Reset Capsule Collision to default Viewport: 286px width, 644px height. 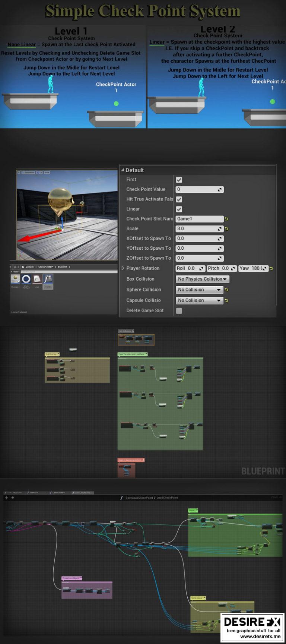[226, 300]
